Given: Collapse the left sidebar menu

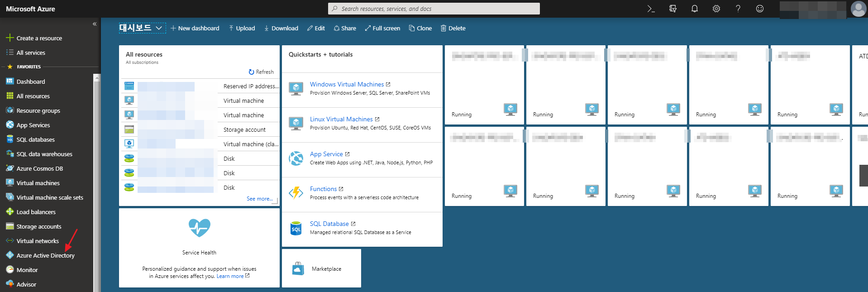Looking at the screenshot, I should point(95,24).
